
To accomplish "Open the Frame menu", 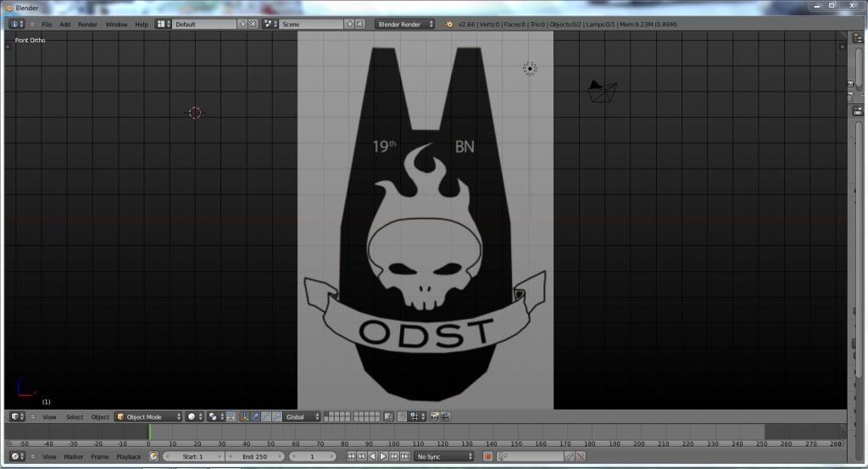I will (100, 457).
